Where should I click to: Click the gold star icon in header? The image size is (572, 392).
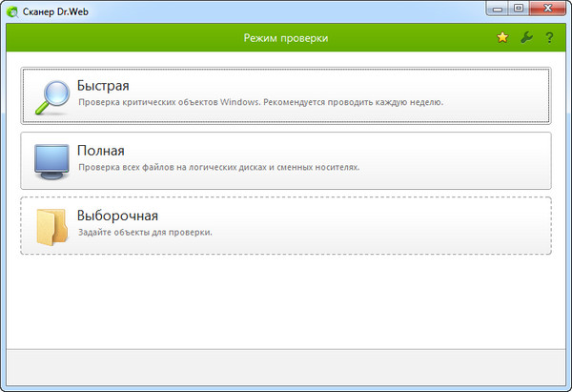[x=502, y=37]
